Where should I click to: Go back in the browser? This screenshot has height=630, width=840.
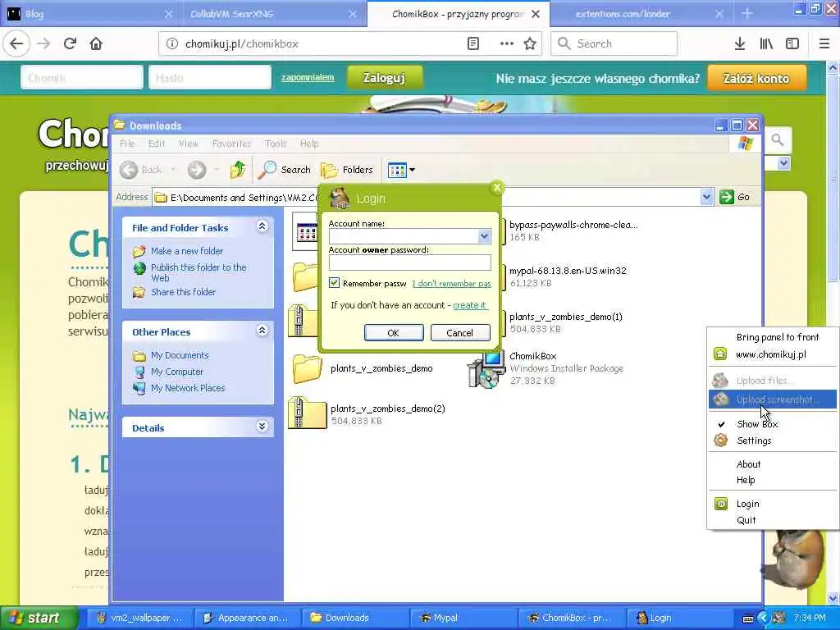pyautogui.click(x=16, y=43)
